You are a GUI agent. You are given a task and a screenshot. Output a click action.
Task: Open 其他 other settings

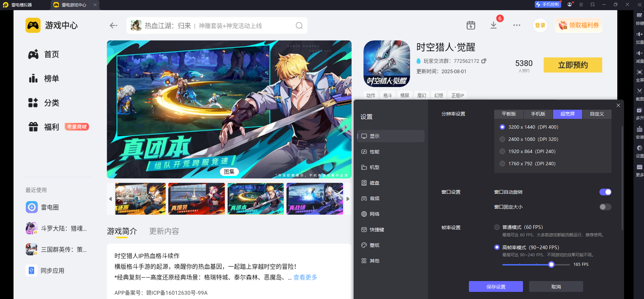tap(391, 261)
